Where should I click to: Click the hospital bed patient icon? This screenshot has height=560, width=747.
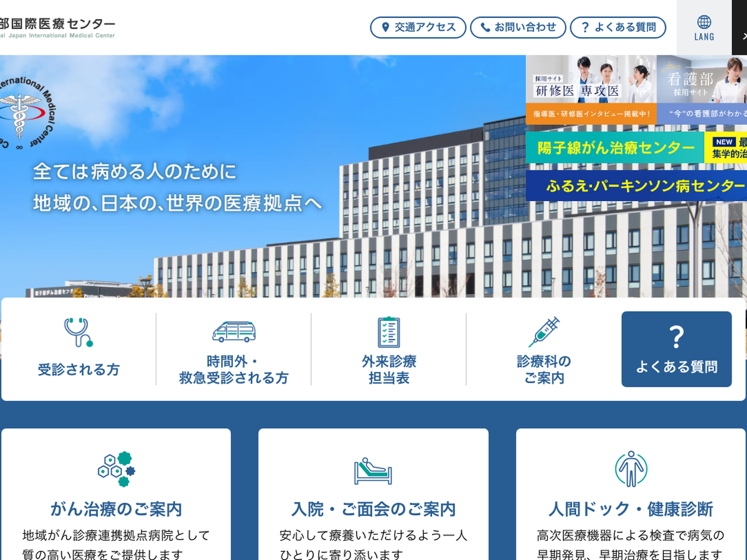[x=373, y=470]
